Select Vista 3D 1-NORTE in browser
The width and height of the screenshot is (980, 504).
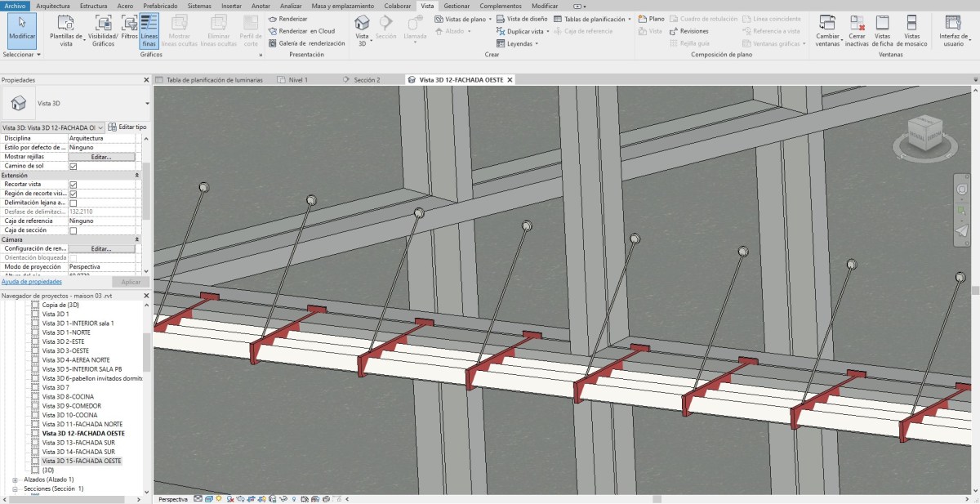[x=66, y=332]
